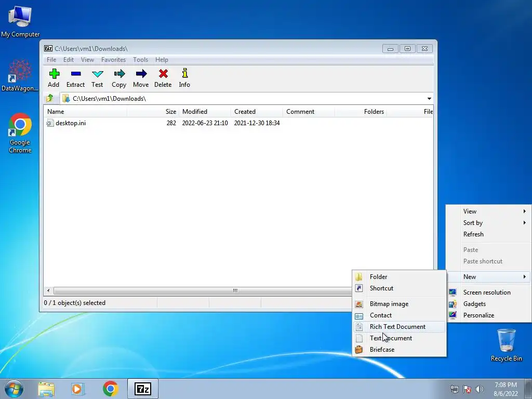Click the Action Center flag tray icon
The width and height of the screenshot is (532, 399).
pos(467,389)
